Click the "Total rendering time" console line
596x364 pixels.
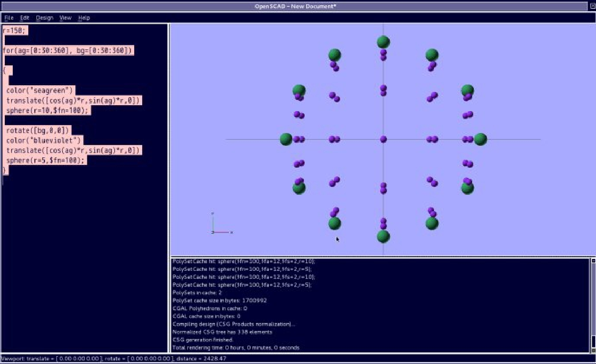(236, 348)
